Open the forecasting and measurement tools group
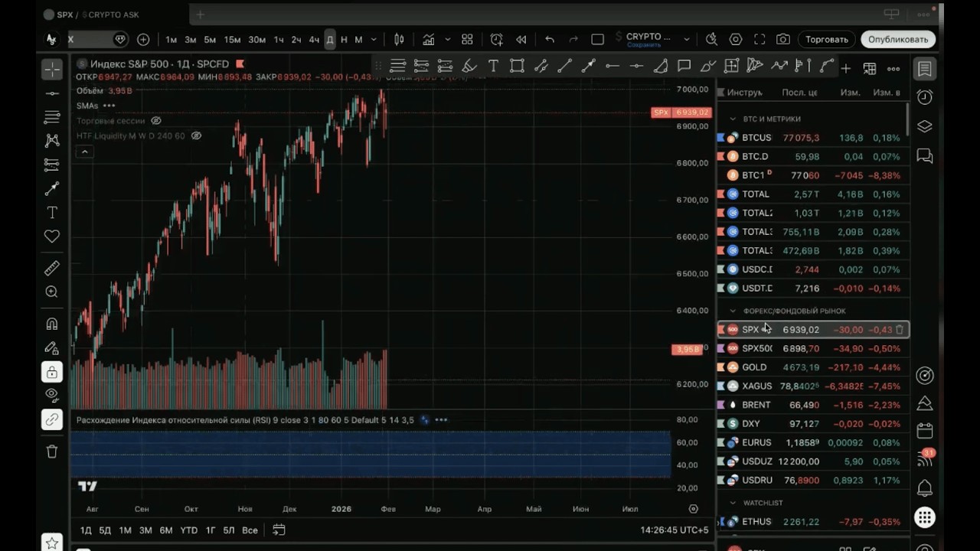This screenshot has width=980, height=551. point(52,165)
